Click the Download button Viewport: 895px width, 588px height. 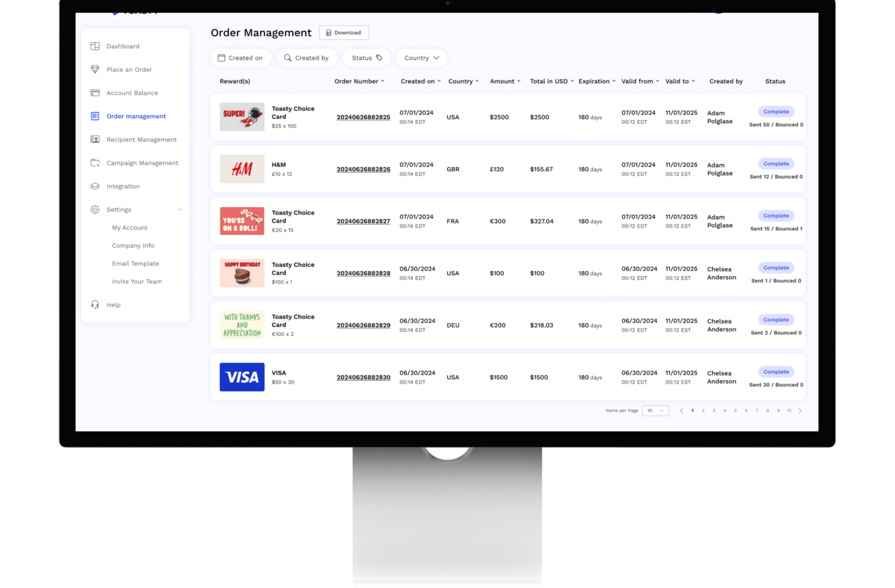tap(344, 32)
